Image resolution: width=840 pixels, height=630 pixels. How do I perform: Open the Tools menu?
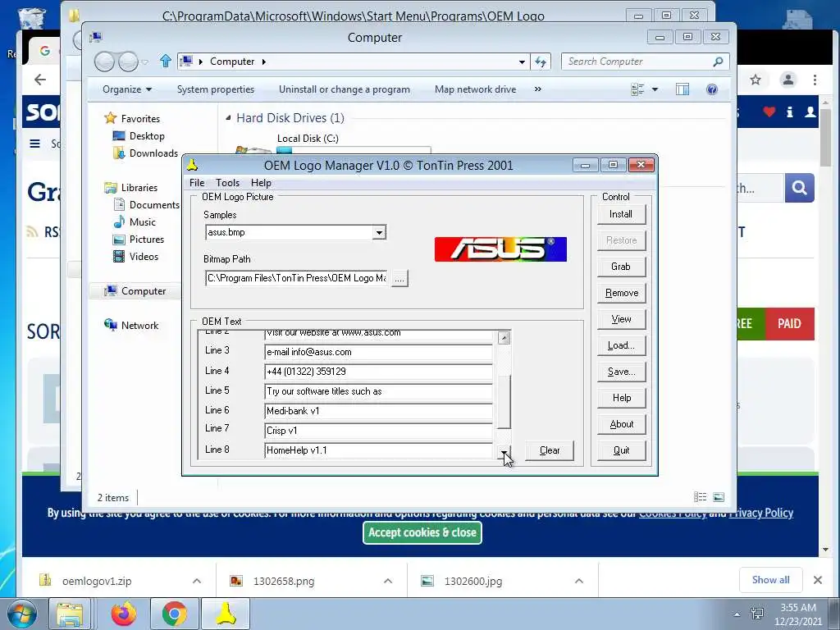(x=227, y=183)
